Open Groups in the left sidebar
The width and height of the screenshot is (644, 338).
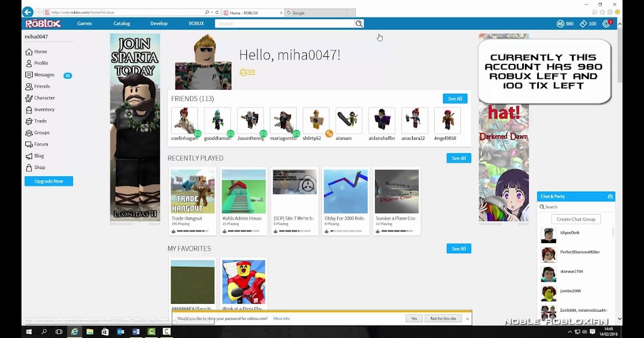pyautogui.click(x=38, y=133)
